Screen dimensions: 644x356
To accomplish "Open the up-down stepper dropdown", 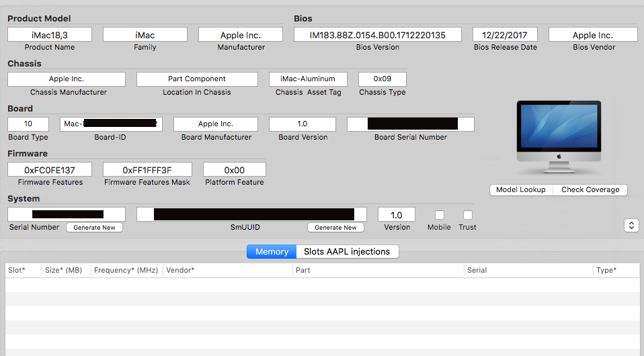I will tap(631, 225).
